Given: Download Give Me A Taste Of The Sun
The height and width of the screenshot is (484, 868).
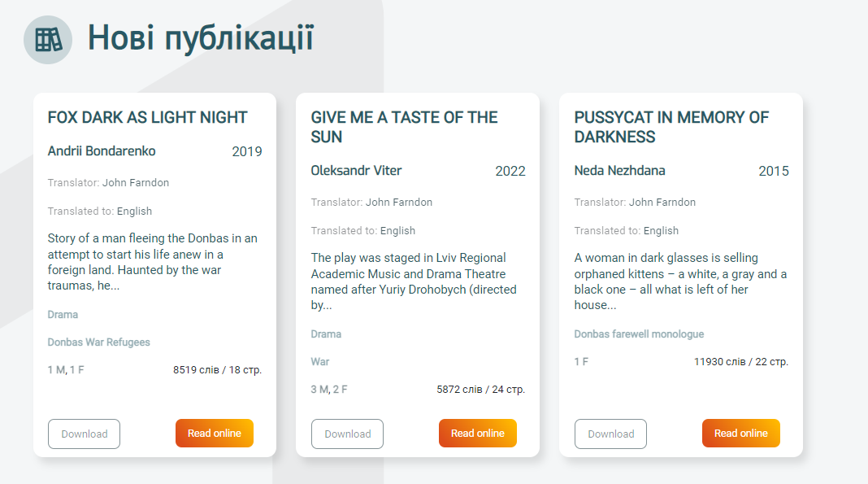Looking at the screenshot, I should (x=347, y=434).
